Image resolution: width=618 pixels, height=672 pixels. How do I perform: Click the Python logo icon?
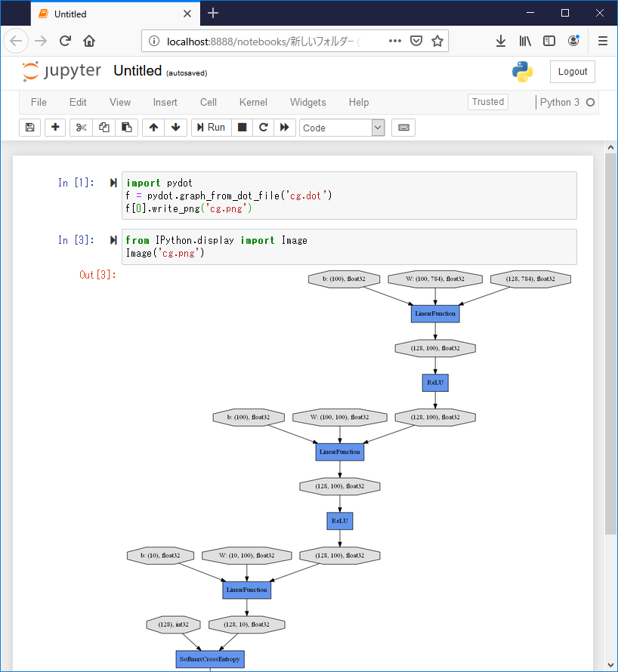point(522,72)
